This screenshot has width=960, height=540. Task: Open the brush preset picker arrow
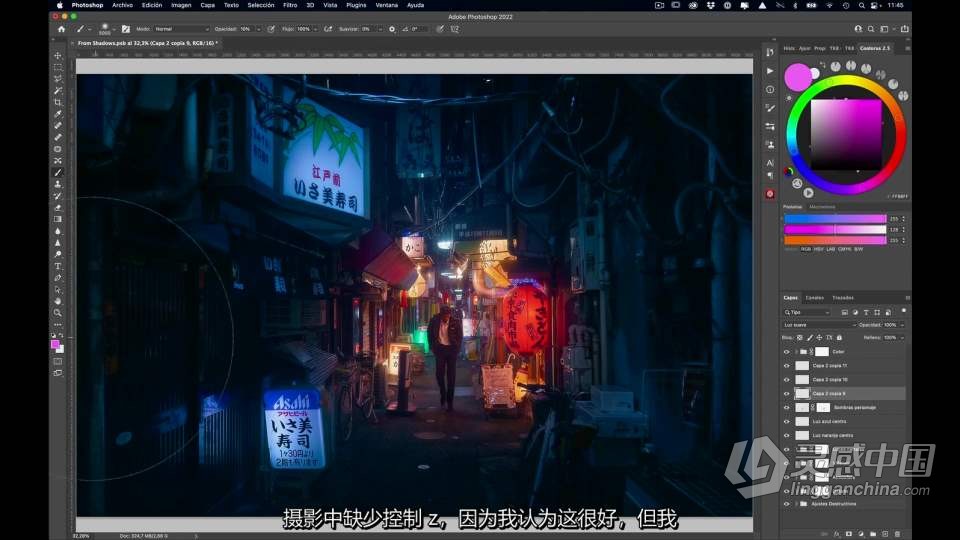[x=114, y=29]
